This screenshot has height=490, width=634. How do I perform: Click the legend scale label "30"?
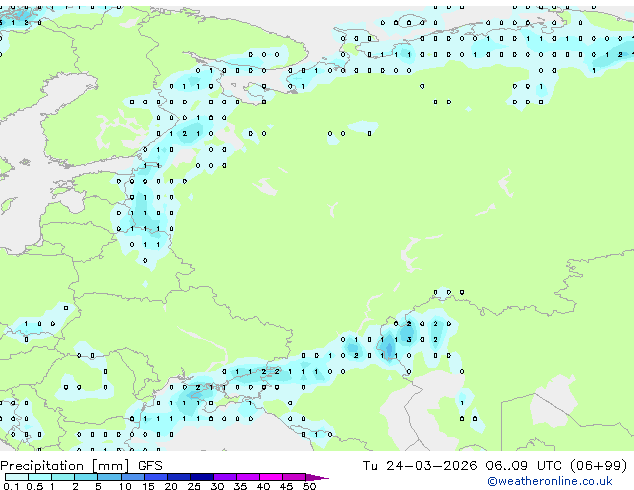coord(217,486)
